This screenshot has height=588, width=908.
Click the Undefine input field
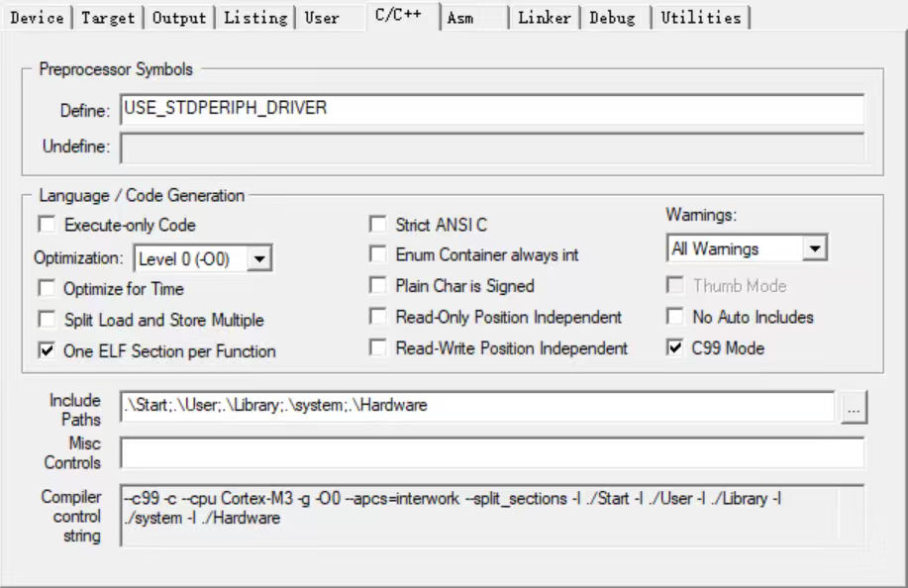[x=492, y=147]
